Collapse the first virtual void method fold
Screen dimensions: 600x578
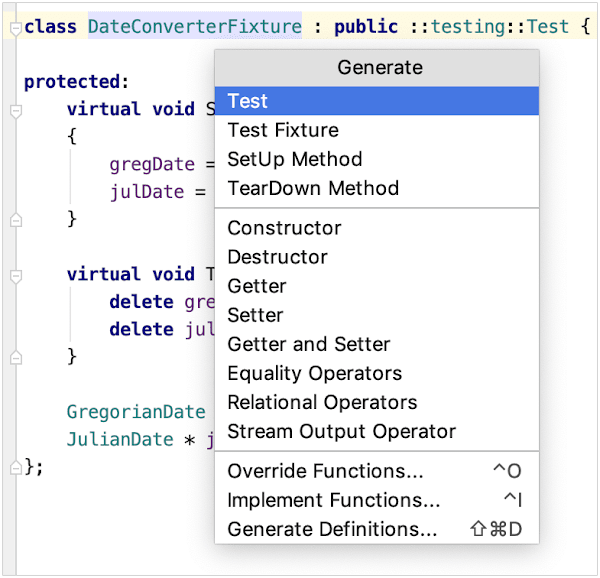(x=16, y=111)
